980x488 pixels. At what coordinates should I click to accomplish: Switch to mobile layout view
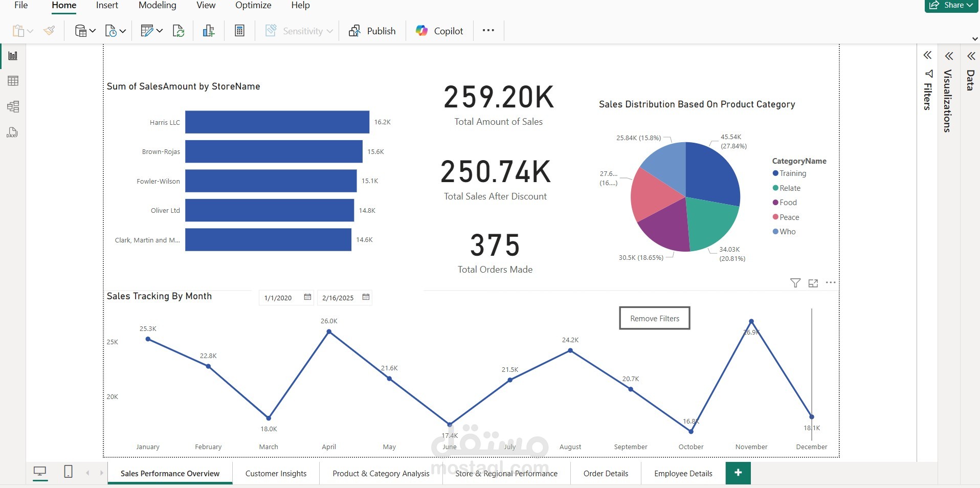[x=68, y=472]
